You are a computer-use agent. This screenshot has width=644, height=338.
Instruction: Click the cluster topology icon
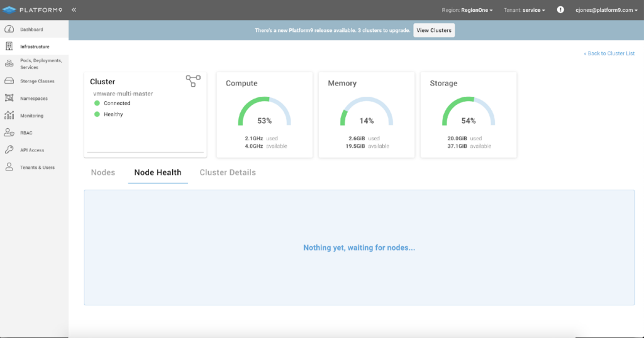pos(193,81)
